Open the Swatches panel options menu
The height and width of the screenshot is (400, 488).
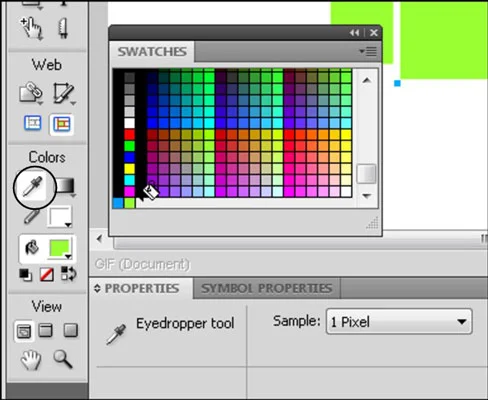[x=368, y=52]
